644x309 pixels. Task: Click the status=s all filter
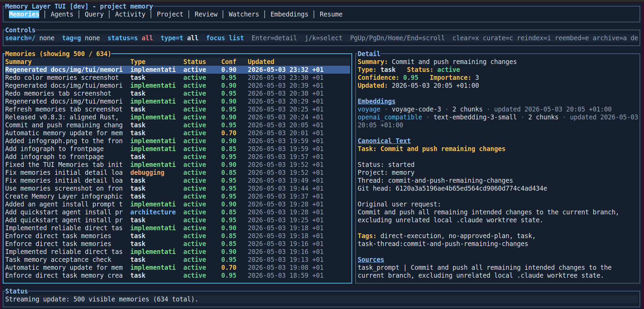[130, 38]
